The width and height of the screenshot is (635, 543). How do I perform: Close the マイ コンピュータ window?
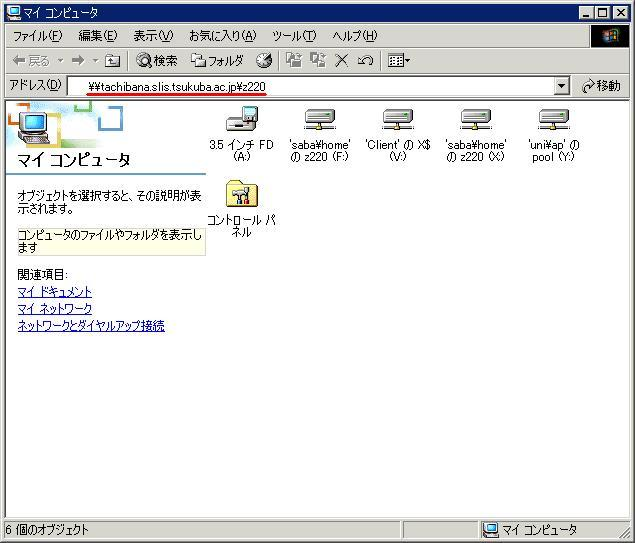(621, 13)
